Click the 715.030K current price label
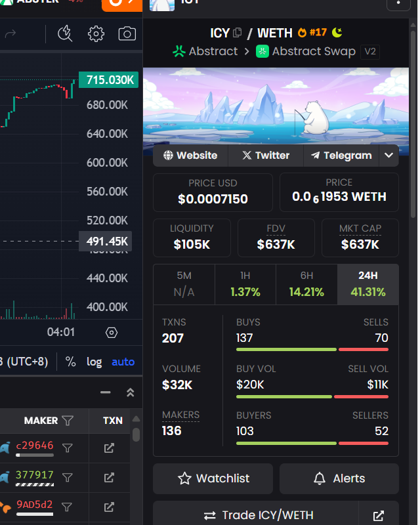The height and width of the screenshot is (525, 420). tap(108, 80)
